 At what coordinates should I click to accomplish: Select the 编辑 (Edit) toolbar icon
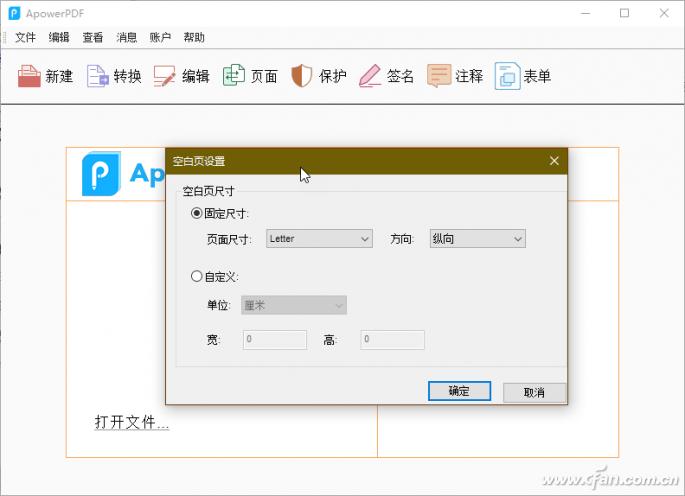tap(165, 76)
